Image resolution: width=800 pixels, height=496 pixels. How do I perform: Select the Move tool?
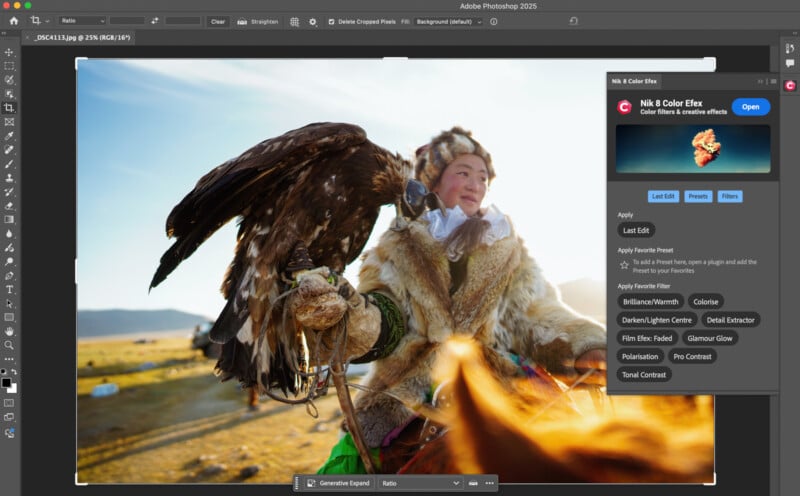(9, 51)
